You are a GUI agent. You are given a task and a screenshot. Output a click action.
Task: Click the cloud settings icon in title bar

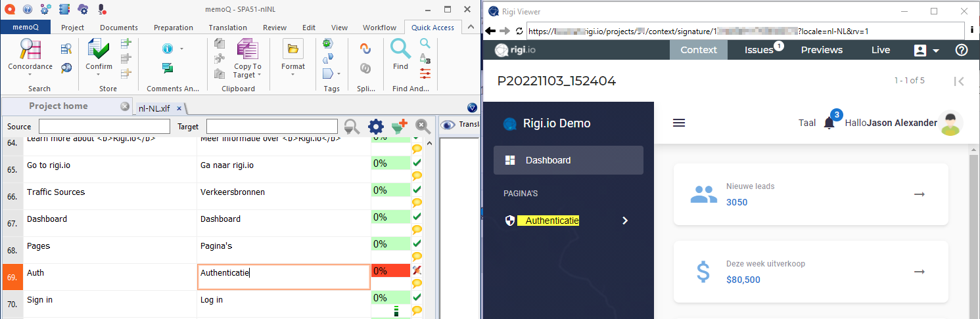coord(83,9)
